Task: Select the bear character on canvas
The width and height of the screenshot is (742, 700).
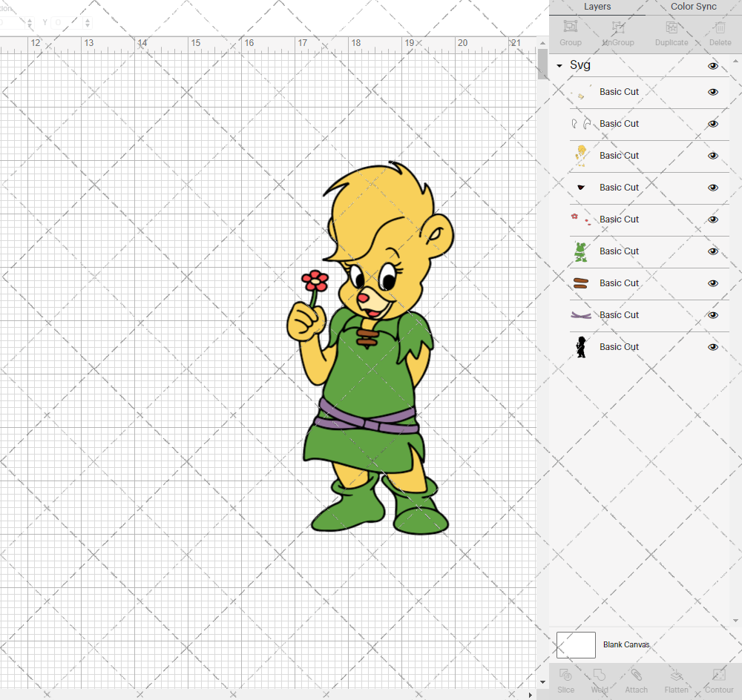Action: 370,348
